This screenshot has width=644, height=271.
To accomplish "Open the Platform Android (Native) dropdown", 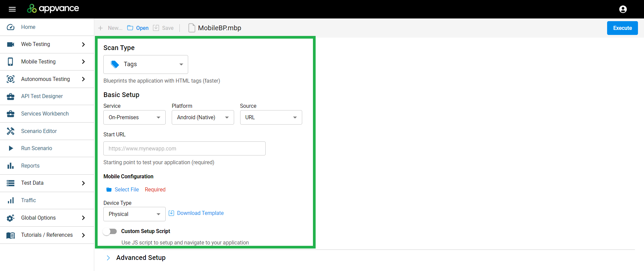I will click(203, 118).
